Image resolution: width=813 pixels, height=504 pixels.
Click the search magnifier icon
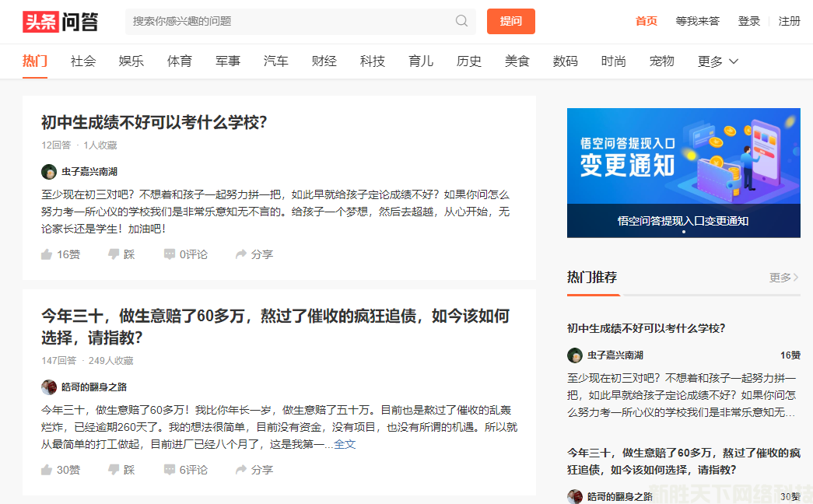point(461,21)
